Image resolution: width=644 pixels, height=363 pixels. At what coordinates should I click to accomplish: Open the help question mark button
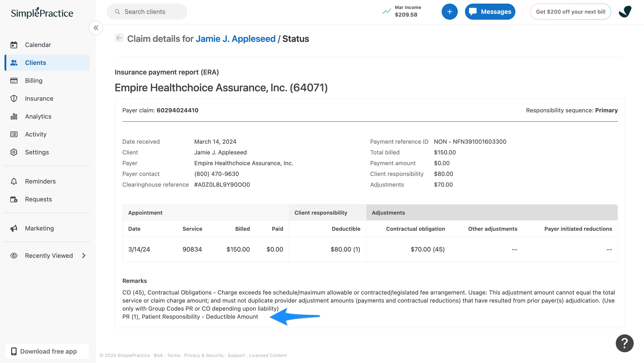pyautogui.click(x=624, y=343)
